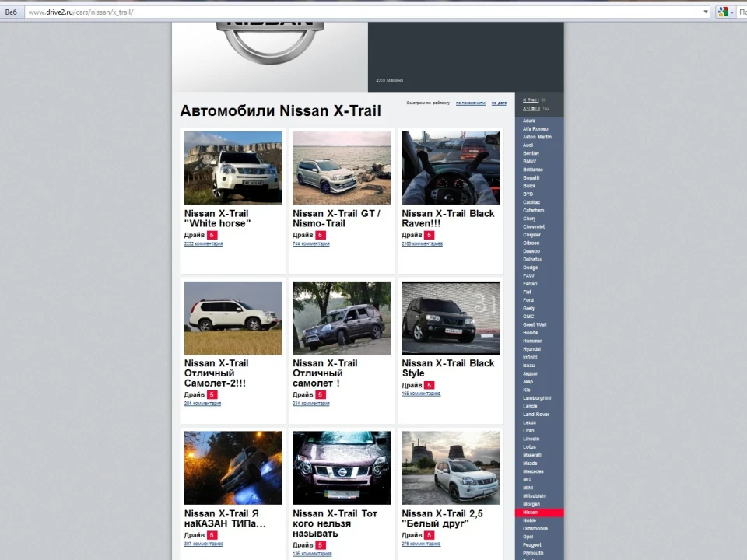This screenshot has height=560, width=747.
Task: Open the Black Style car photo
Action: 451,317
